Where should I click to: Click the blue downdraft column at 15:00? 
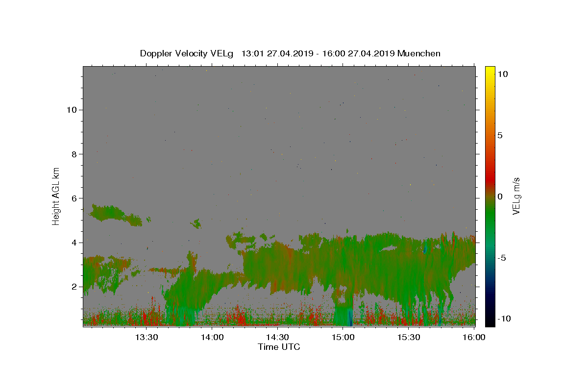[349, 317]
